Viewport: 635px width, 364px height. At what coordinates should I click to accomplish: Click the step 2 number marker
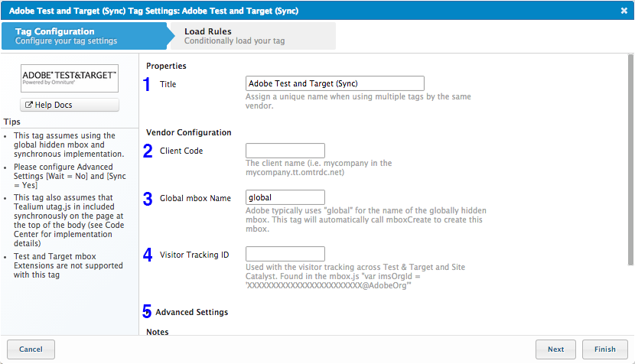[148, 151]
